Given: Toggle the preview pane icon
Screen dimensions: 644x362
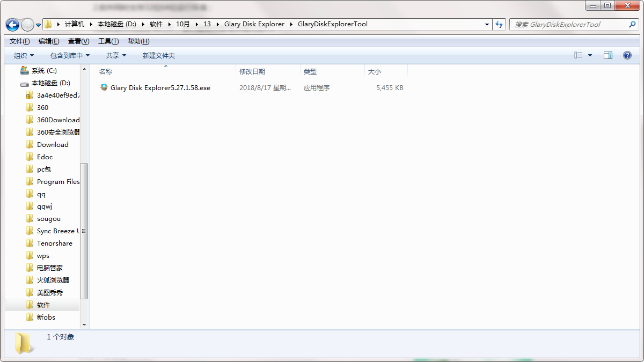Looking at the screenshot, I should (x=608, y=55).
